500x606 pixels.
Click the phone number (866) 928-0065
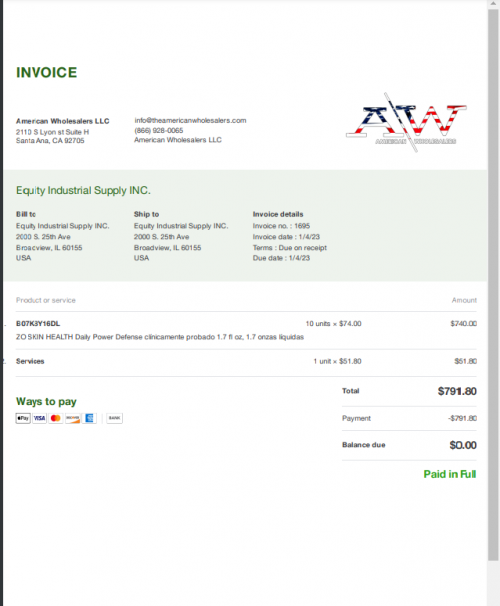(x=159, y=131)
